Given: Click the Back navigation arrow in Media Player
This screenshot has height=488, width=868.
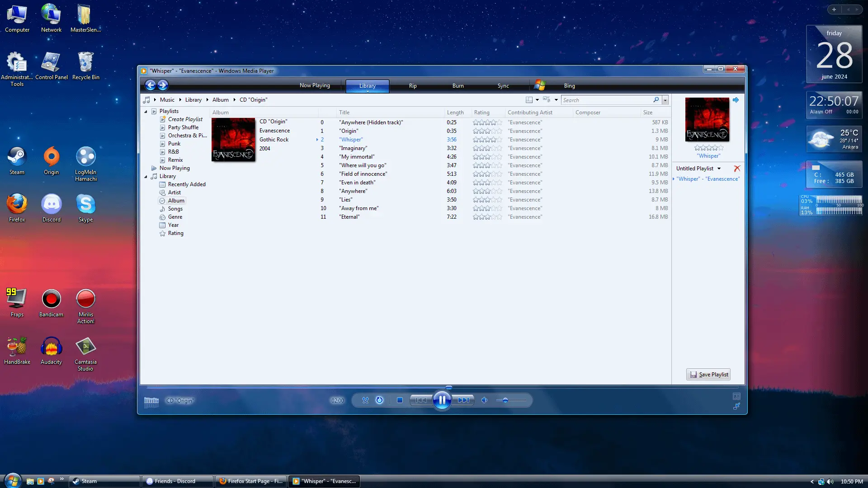Looking at the screenshot, I should point(151,85).
